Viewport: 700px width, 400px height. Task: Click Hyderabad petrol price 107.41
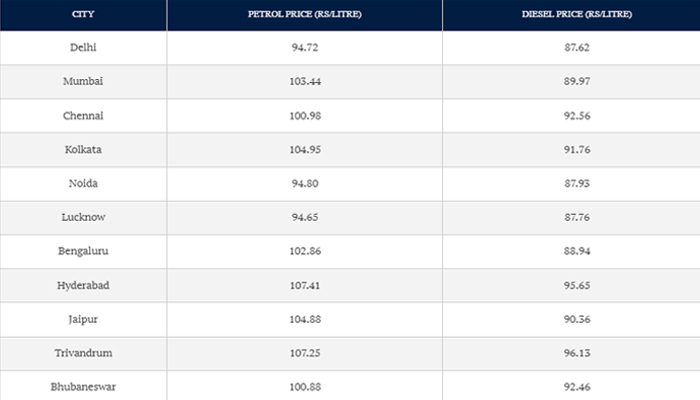(x=304, y=286)
